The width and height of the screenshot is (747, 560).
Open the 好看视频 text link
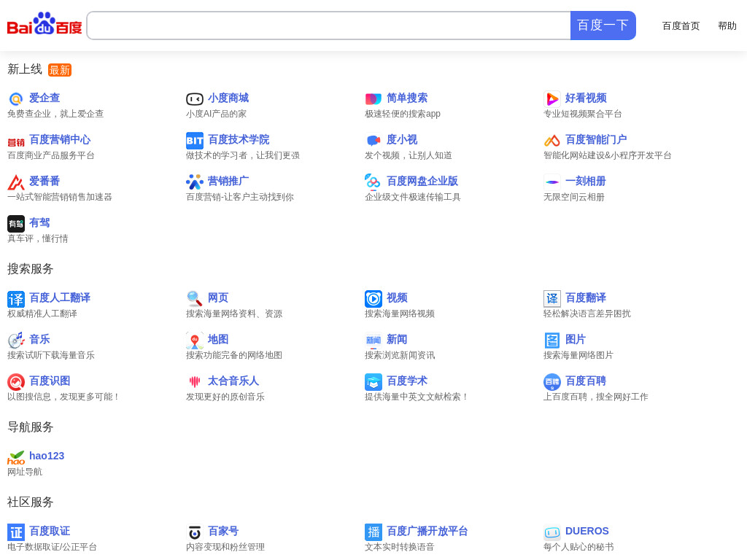point(586,98)
